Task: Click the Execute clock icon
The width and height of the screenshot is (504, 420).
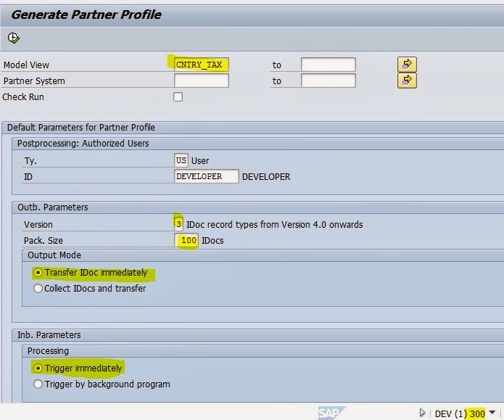Action: click(x=14, y=38)
